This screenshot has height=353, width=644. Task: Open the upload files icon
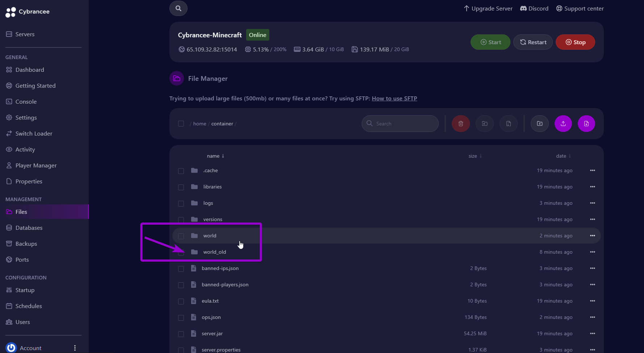point(563,124)
